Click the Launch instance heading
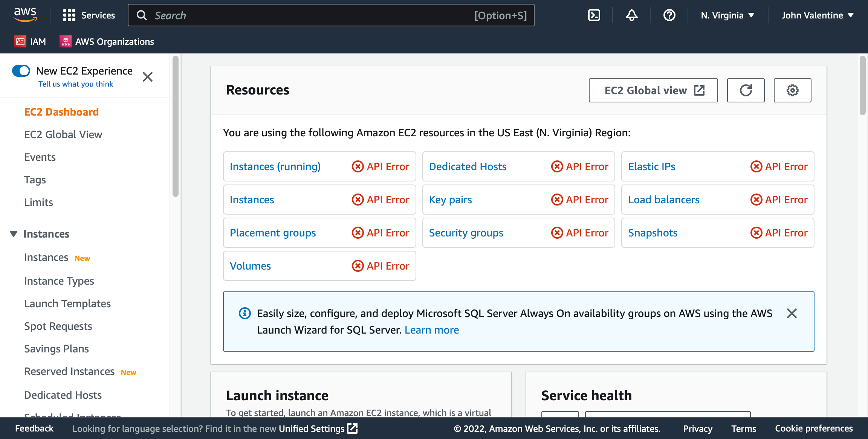 coord(277,395)
